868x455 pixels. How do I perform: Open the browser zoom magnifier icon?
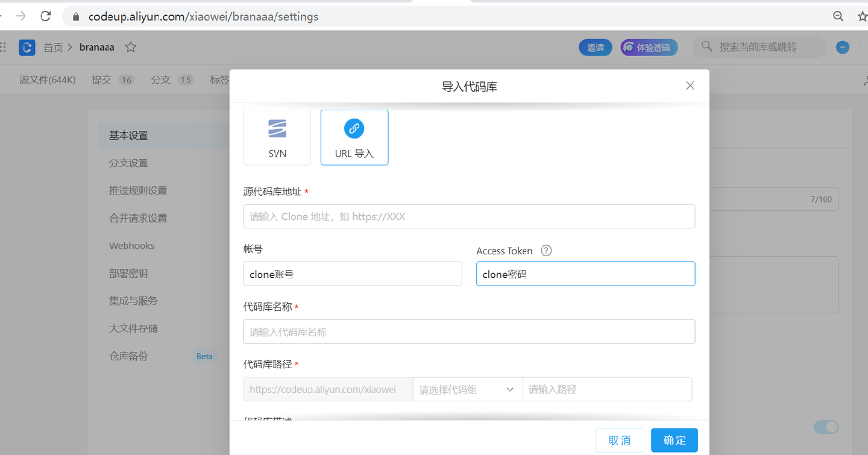click(x=838, y=16)
